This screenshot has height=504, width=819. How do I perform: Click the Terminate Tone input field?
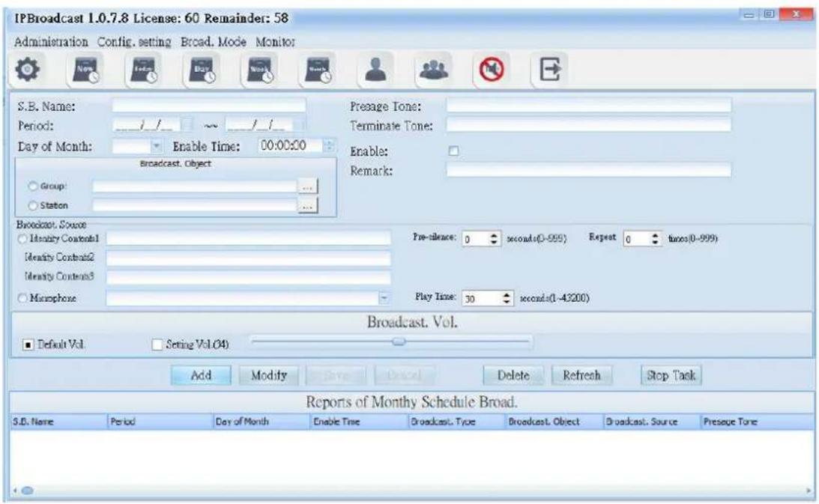[x=589, y=125]
